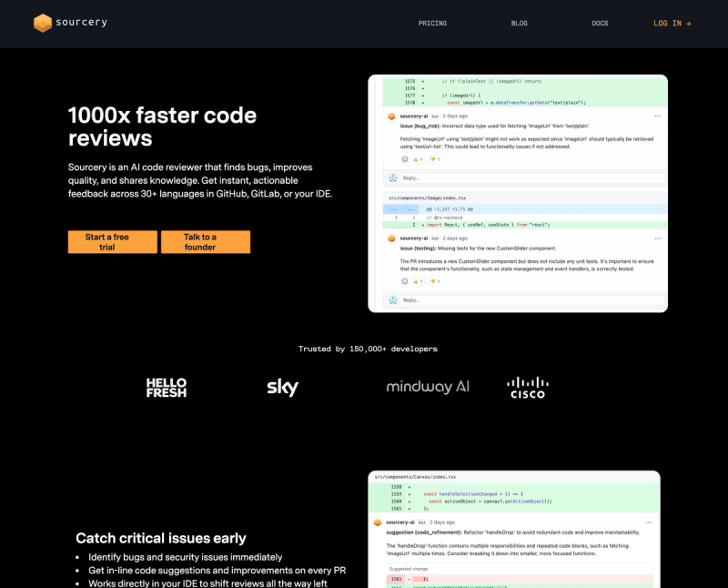Open the Pricing page
Screen dimensions: 728x588
coord(432,24)
